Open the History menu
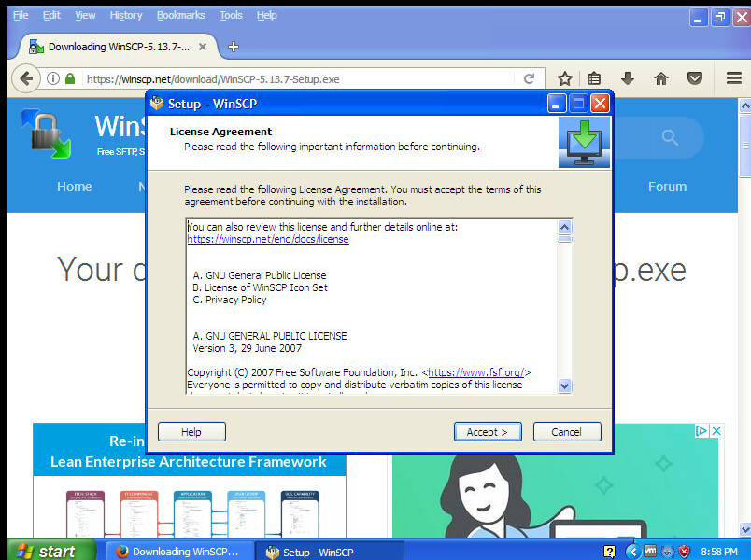The width and height of the screenshot is (751, 560). coord(126,15)
